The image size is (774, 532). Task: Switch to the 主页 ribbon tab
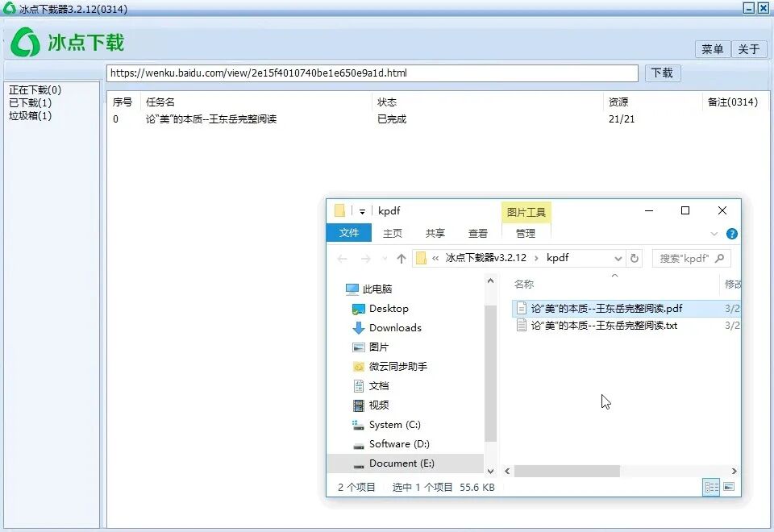coord(393,233)
